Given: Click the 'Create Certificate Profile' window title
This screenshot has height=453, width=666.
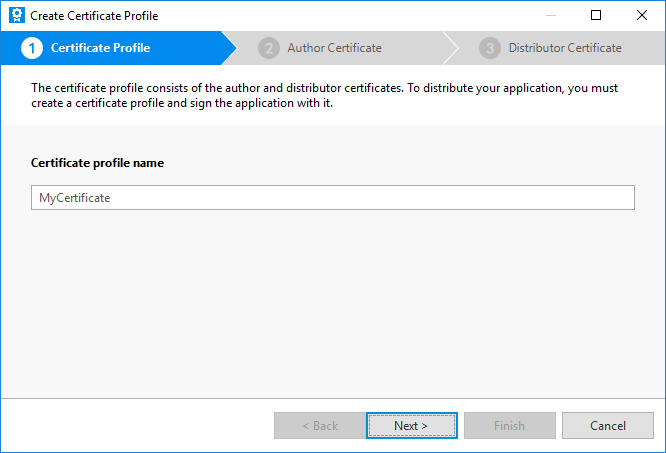Looking at the screenshot, I should click(94, 15).
